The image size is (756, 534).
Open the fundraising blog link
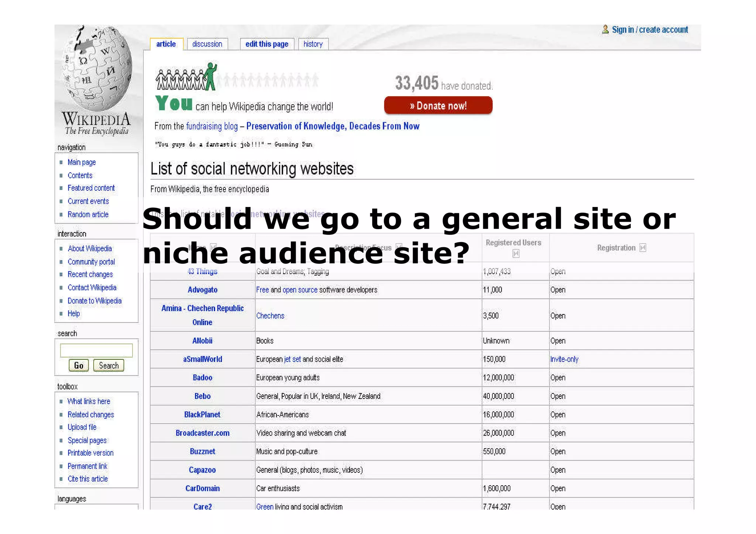[x=212, y=126]
